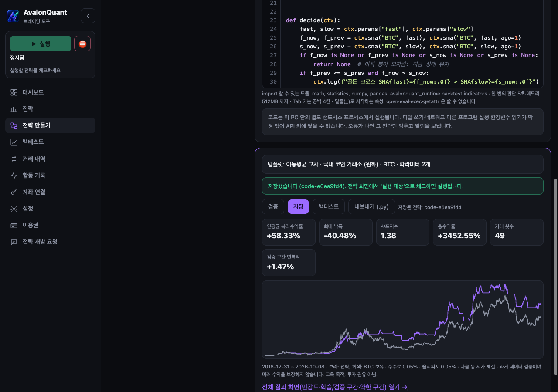Click the page vertical scrollbar thumb
The image size is (558, 392).
(x=555, y=277)
